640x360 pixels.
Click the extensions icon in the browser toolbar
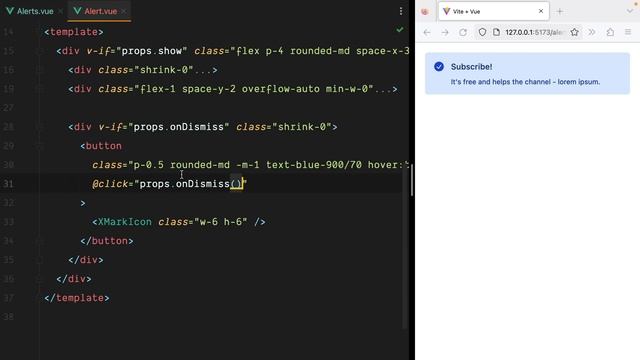pos(610,32)
